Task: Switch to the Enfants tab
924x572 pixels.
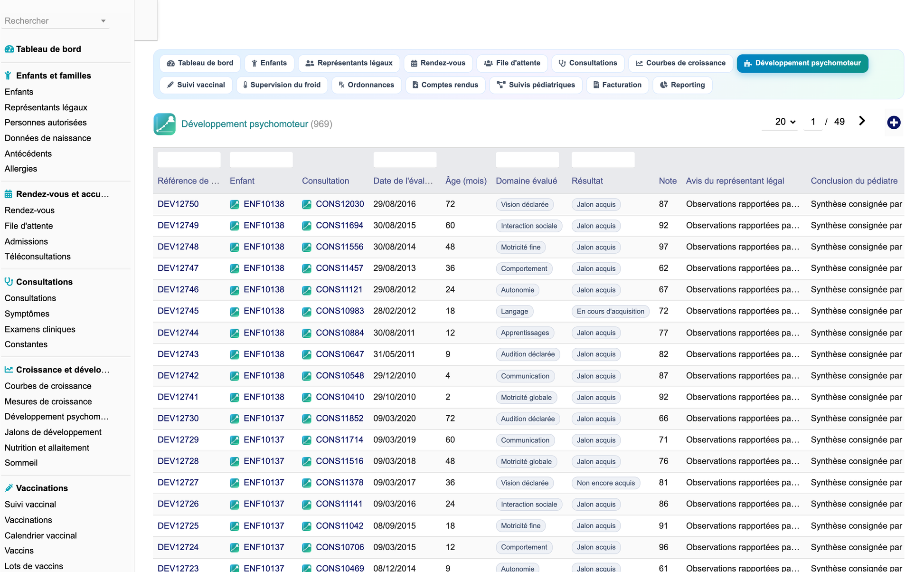Action: 269,63
